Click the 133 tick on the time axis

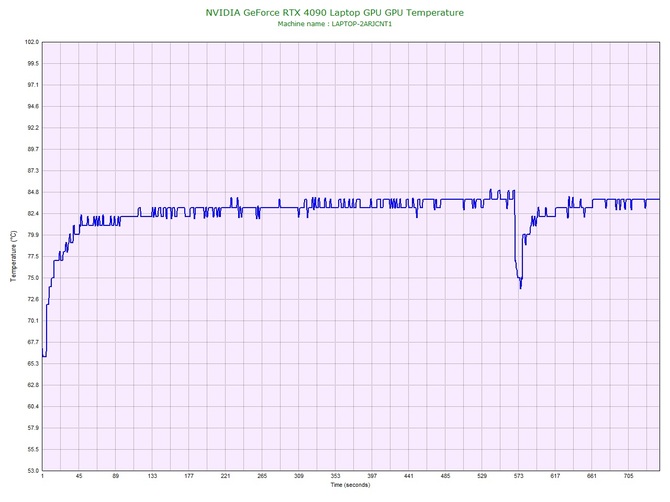point(153,476)
